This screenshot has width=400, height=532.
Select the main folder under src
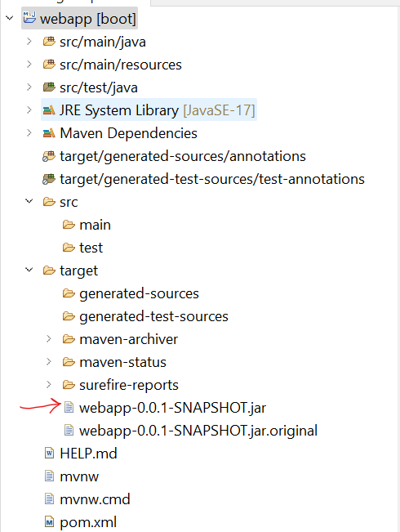(95, 225)
